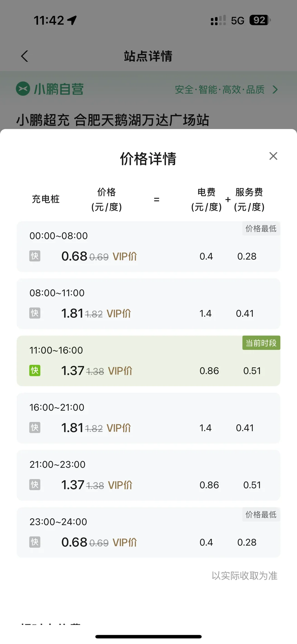Tap the back arrow on 站点详情
This screenshot has height=644, width=297.
(25, 56)
